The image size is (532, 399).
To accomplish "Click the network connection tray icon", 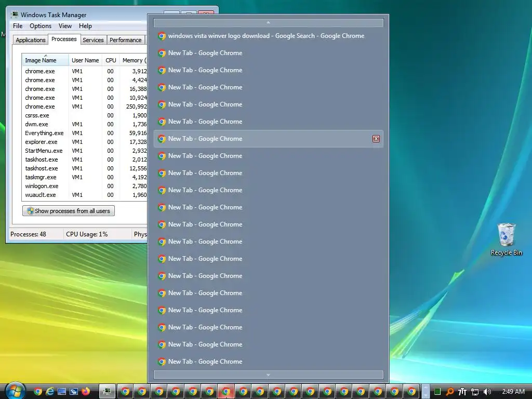I will point(475,392).
